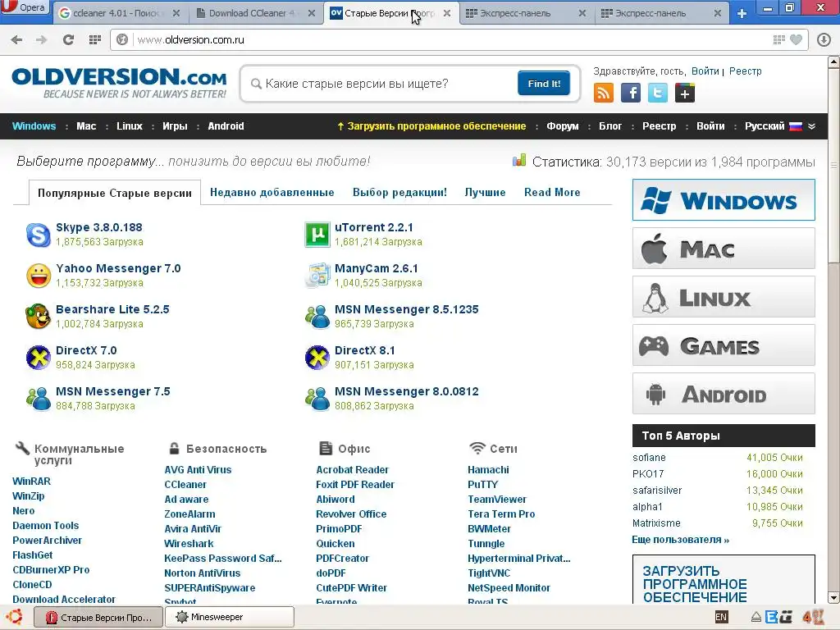Go back with the browser back arrow

(16, 39)
